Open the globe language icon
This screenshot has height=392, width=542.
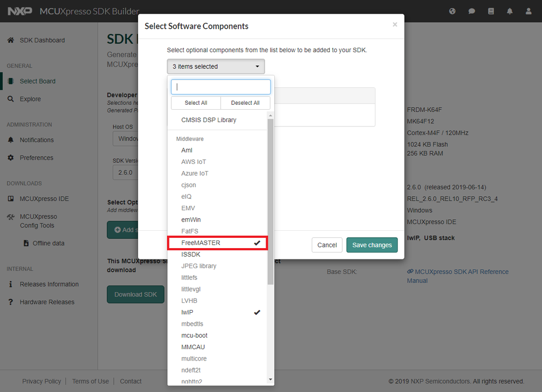coord(452,11)
